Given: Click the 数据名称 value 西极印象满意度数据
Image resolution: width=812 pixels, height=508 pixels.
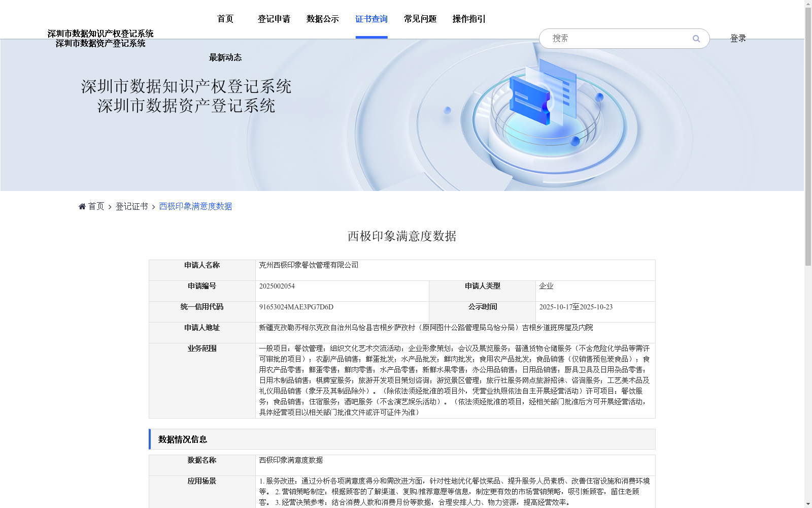Looking at the screenshot, I should (291, 460).
